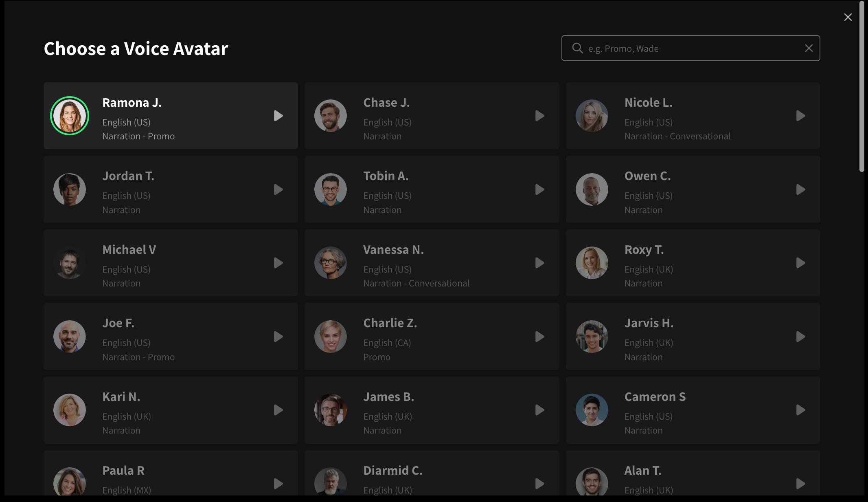Choose Cameron S avatar photo
The height and width of the screenshot is (502, 868).
point(592,410)
